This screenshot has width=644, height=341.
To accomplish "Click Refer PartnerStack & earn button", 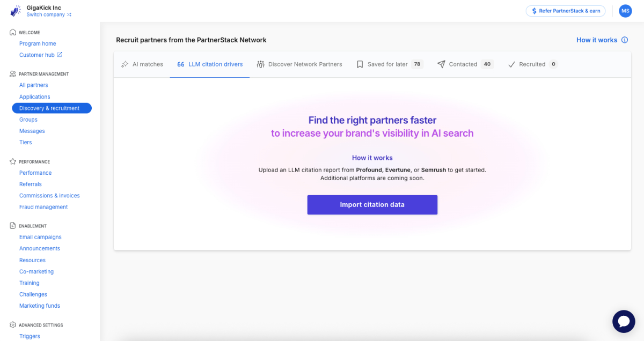I will click(x=566, y=11).
